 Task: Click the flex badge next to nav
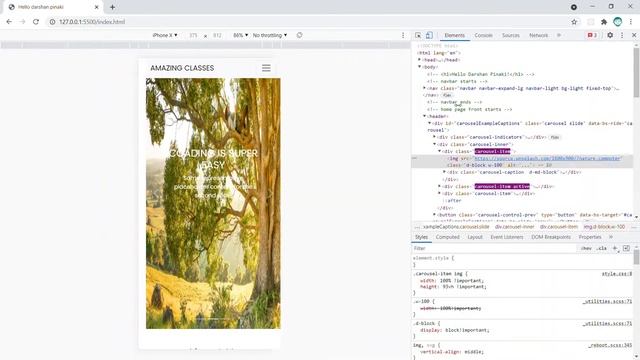(x=447, y=95)
